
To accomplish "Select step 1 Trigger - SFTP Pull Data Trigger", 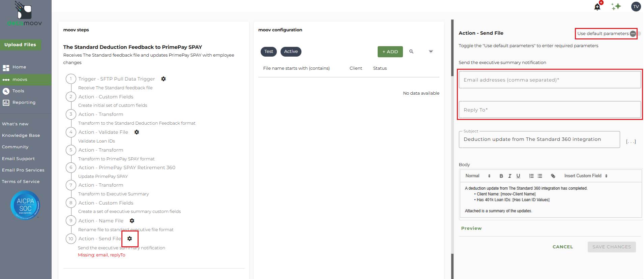I will [x=117, y=79].
